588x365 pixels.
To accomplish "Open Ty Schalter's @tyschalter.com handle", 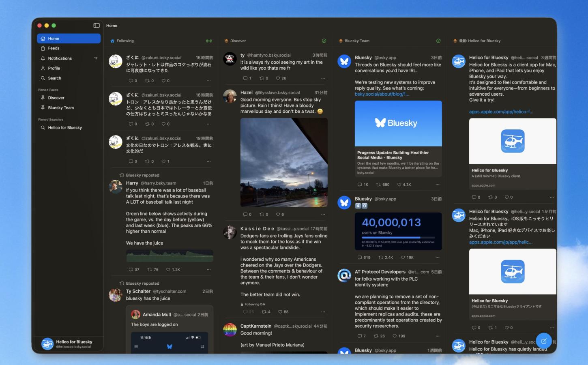I will click(170, 292).
